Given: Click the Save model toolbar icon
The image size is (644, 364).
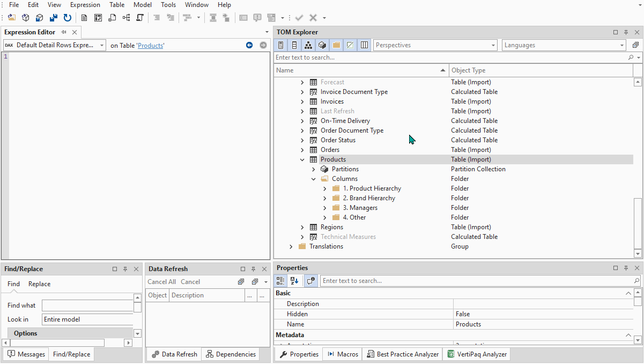Looking at the screenshot, I should click(39, 17).
